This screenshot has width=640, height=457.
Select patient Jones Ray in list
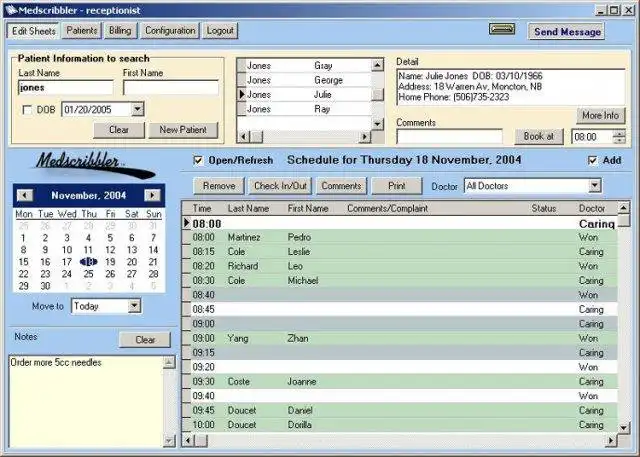point(304,109)
